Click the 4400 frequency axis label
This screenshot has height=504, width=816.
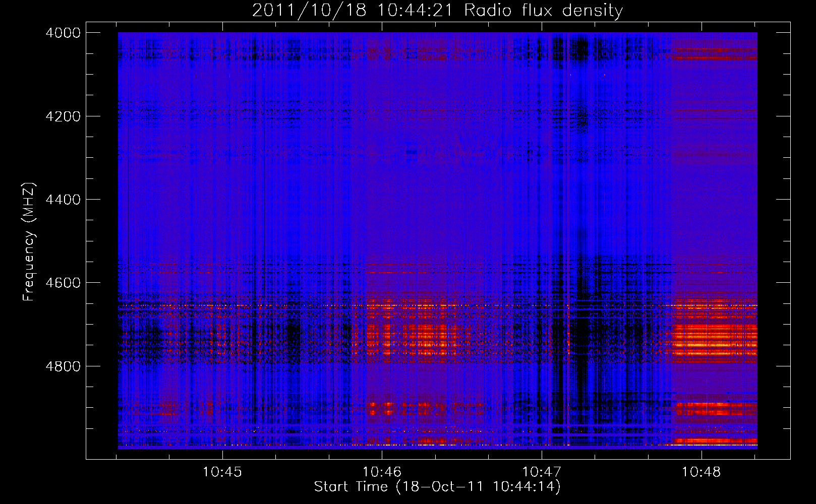click(x=63, y=200)
